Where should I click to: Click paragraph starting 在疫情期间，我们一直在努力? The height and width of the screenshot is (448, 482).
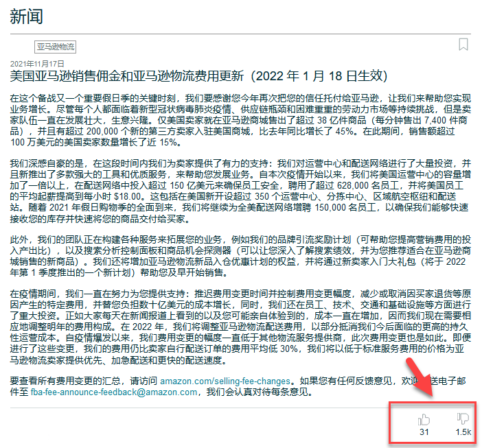point(240,327)
